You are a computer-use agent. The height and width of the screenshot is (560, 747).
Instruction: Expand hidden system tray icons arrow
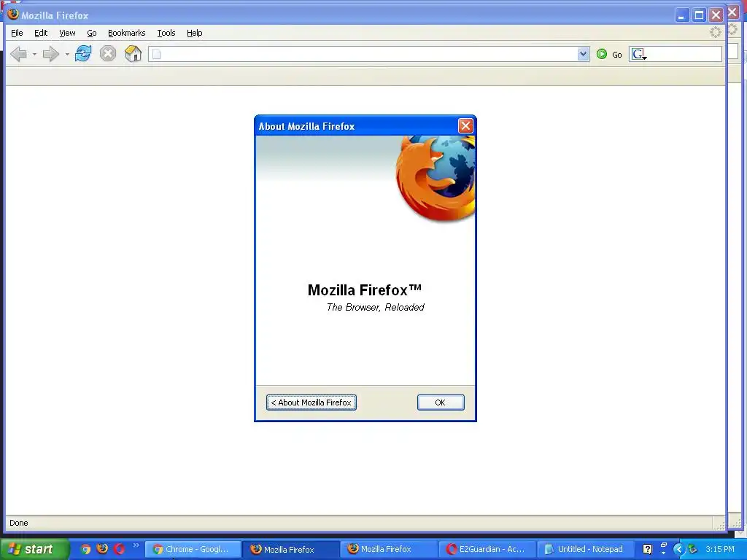point(679,550)
